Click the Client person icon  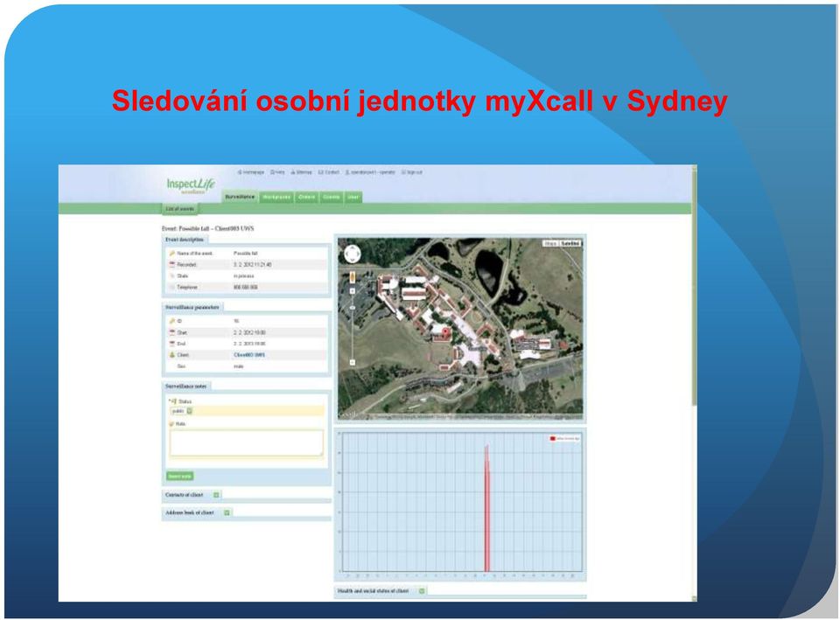(172, 355)
